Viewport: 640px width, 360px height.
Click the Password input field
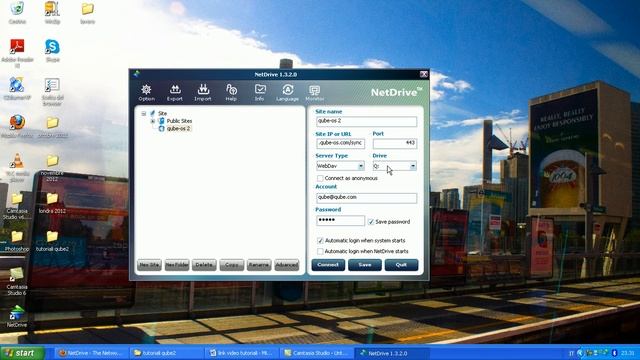click(340, 221)
